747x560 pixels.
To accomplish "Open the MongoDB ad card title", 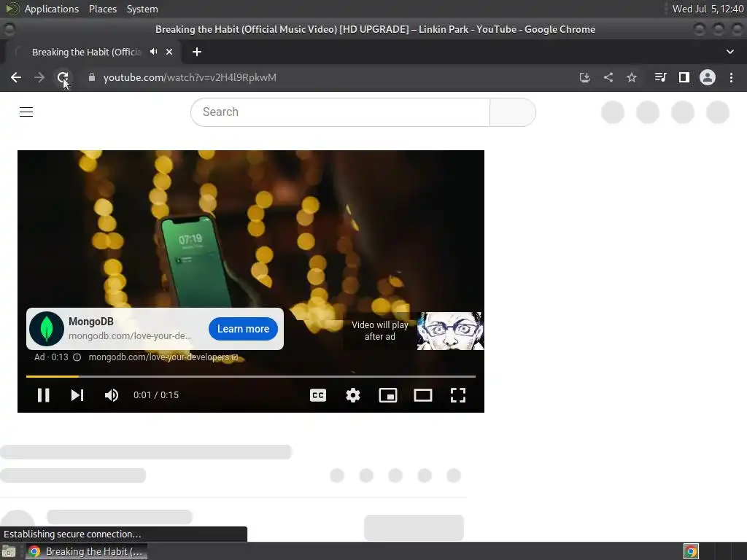I will (x=91, y=322).
